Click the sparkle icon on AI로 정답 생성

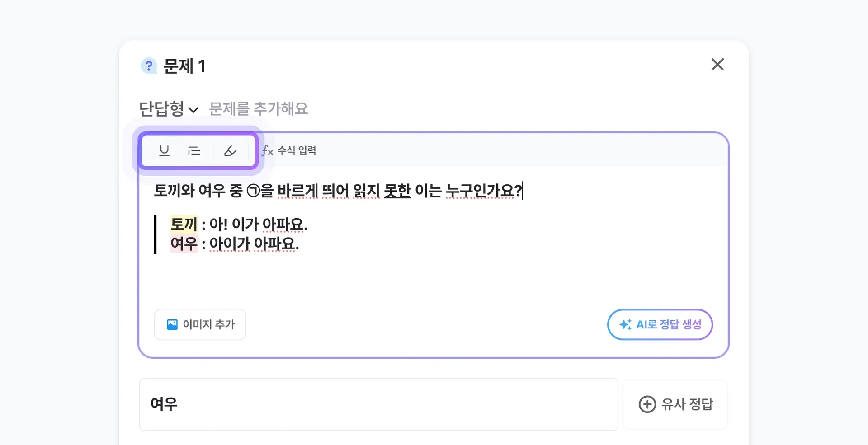point(625,324)
